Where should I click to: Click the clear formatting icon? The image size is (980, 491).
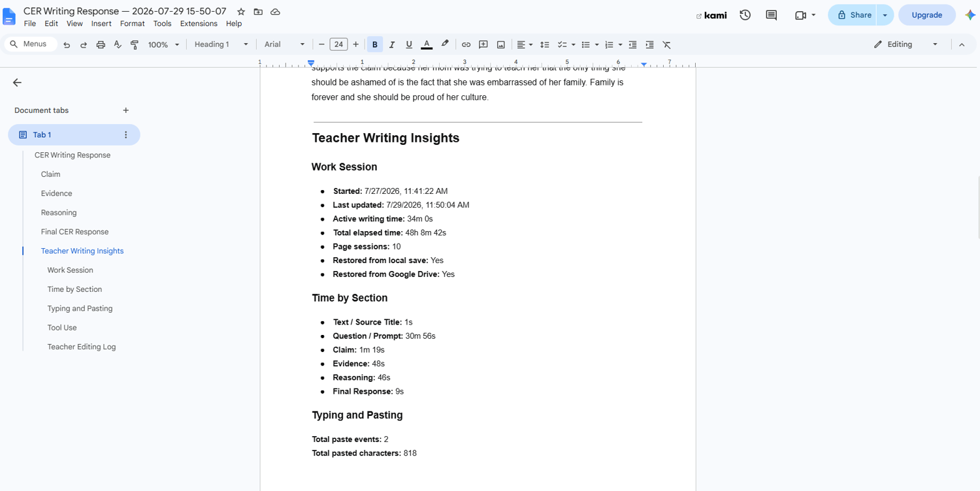click(666, 44)
